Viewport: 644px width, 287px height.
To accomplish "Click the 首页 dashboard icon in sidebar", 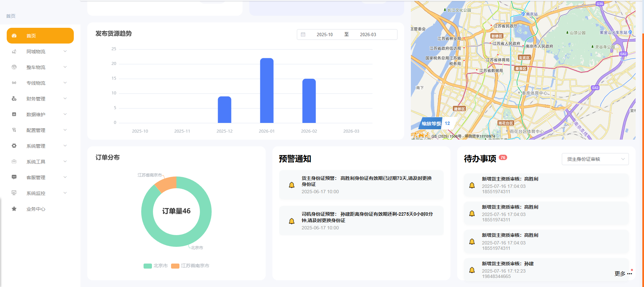I will [14, 35].
